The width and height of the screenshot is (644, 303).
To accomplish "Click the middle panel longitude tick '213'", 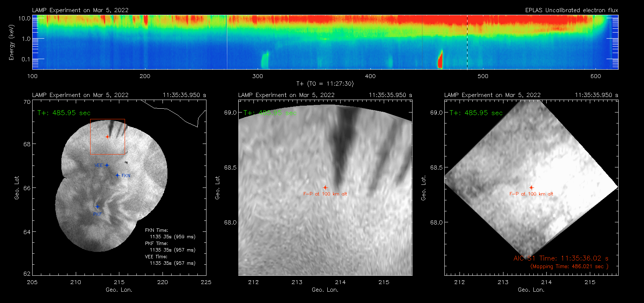I will [x=297, y=282].
